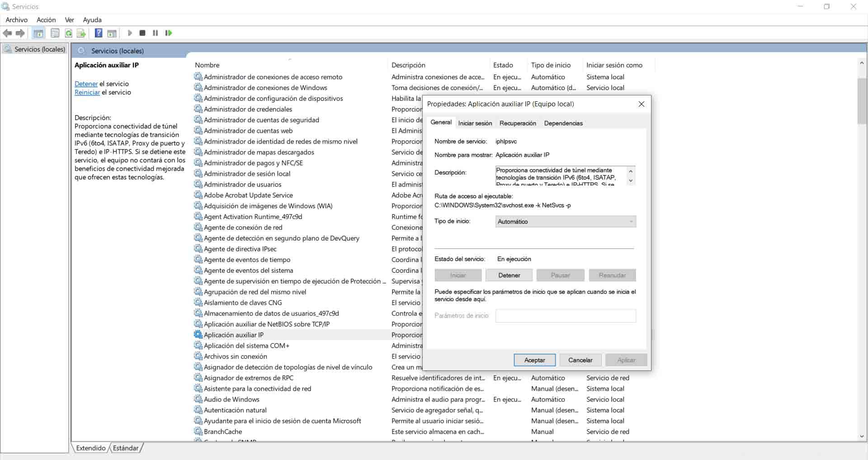Click the Start service play icon in toolbar
The height and width of the screenshot is (460, 868).
(x=130, y=33)
